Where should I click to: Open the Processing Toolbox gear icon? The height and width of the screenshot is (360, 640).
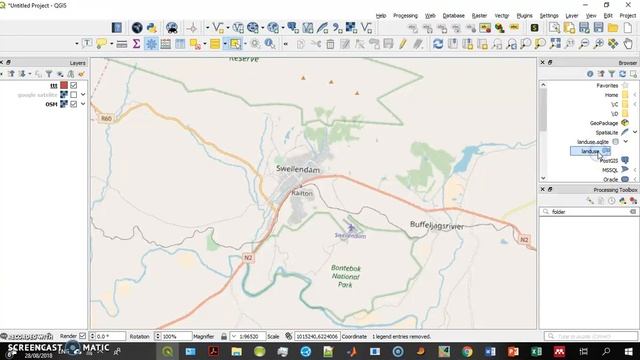click(151, 44)
